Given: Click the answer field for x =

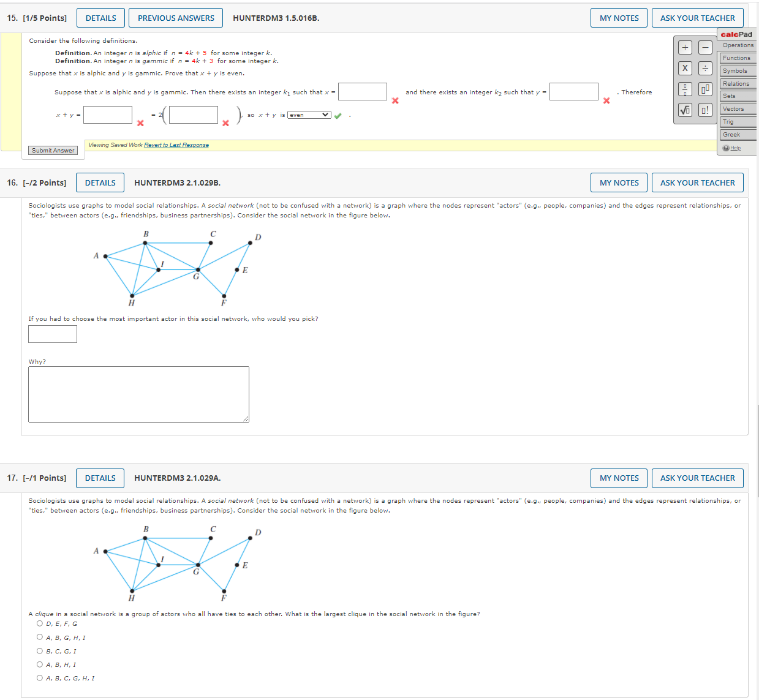Looking at the screenshot, I should (x=363, y=91).
